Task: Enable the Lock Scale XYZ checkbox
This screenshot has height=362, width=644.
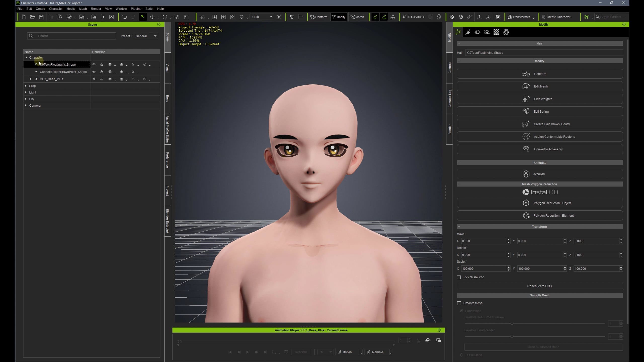Action: (459, 277)
